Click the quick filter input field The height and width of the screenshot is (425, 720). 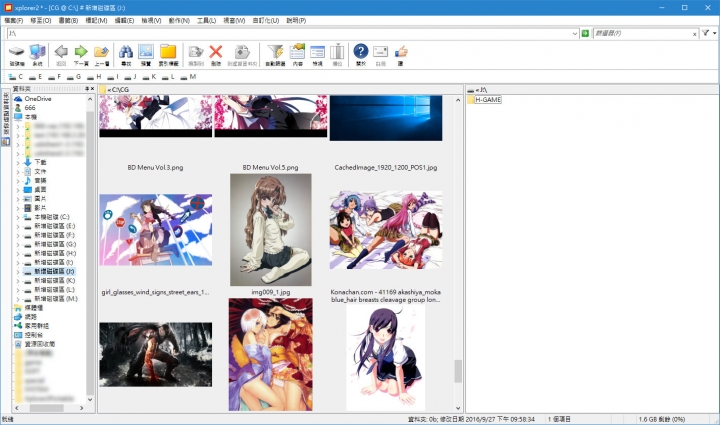pyautogui.click(x=642, y=34)
